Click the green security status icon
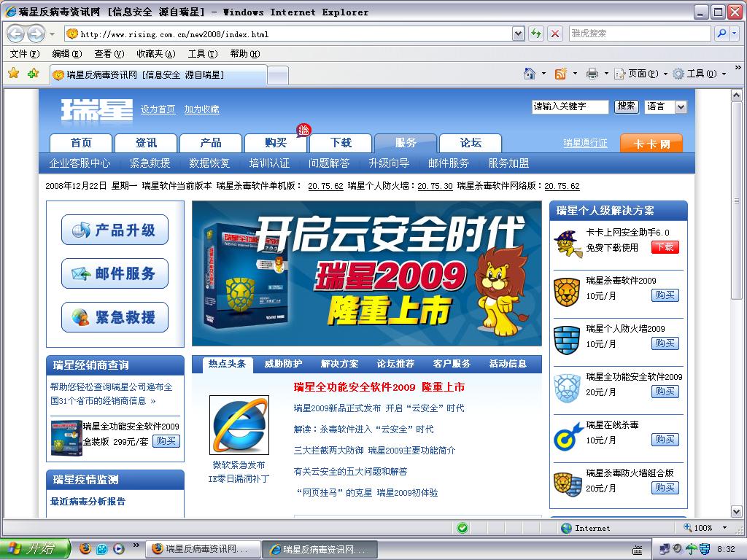Viewport: 747px width, 560px height. (462, 528)
